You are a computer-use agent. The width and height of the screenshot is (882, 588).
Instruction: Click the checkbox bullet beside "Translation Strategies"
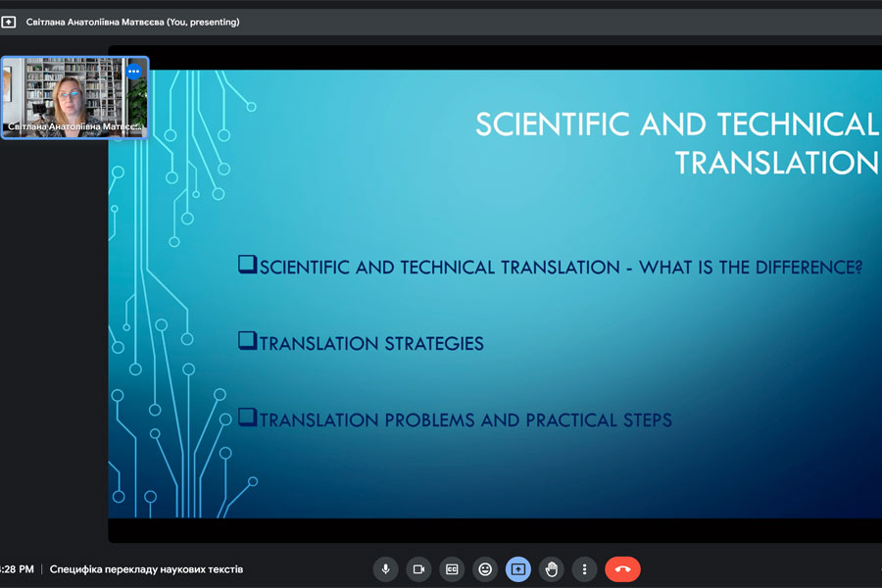[247, 341]
